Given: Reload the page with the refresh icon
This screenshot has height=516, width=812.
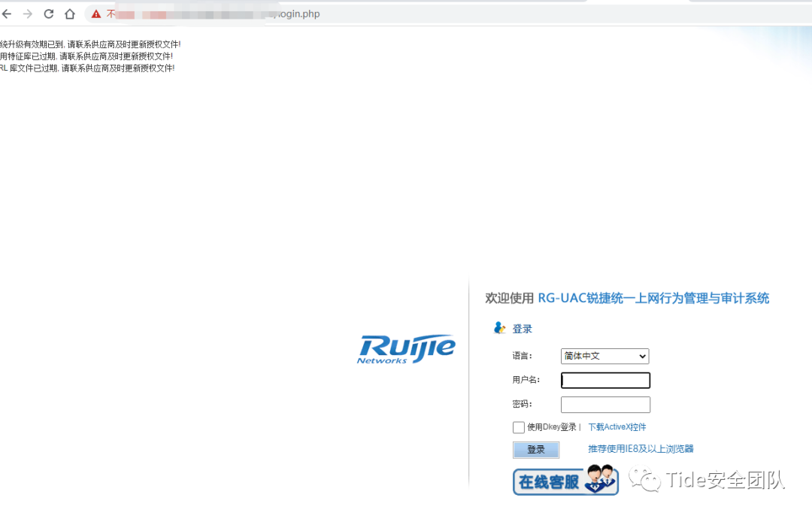Looking at the screenshot, I should point(49,14).
